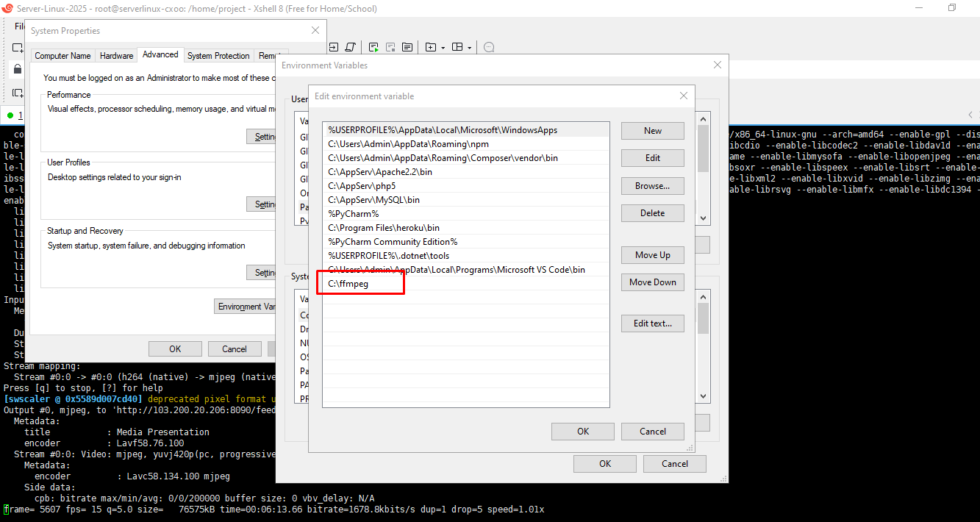This screenshot has height=522, width=980.
Task: Select the C:\Program Files\heroku\bin entry
Action: tap(383, 228)
